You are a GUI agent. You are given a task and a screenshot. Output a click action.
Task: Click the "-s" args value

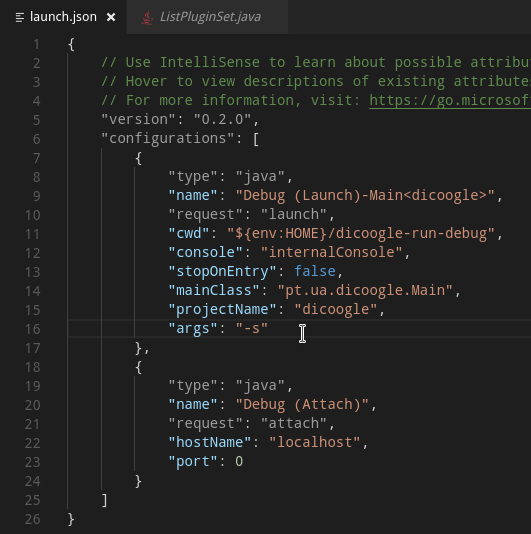pyautogui.click(x=252, y=329)
